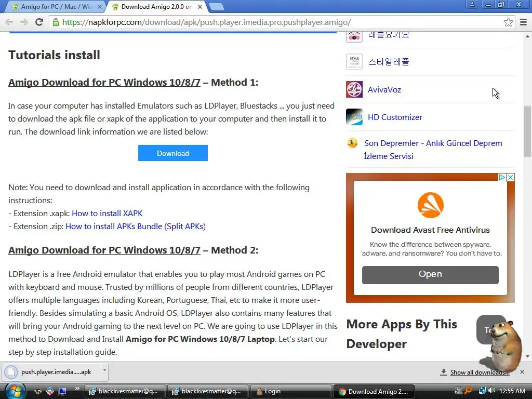Open the Chrome user profile button
The height and width of the screenshot is (399, 532).
click(x=472, y=4)
